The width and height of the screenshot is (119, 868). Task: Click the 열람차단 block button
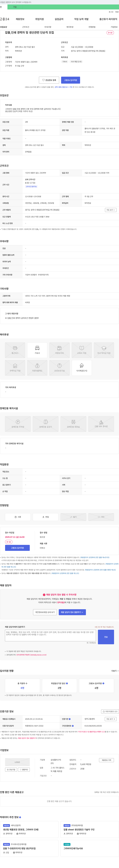tap(24, 770)
